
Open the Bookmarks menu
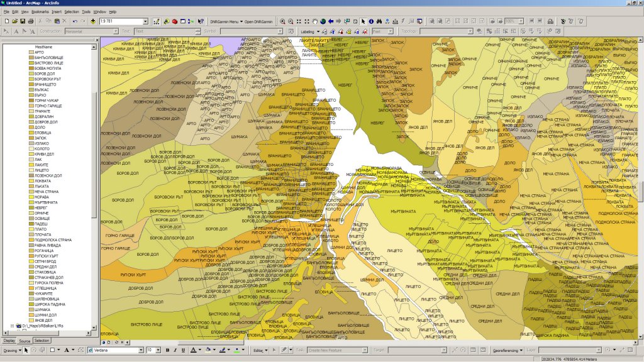coord(40,11)
